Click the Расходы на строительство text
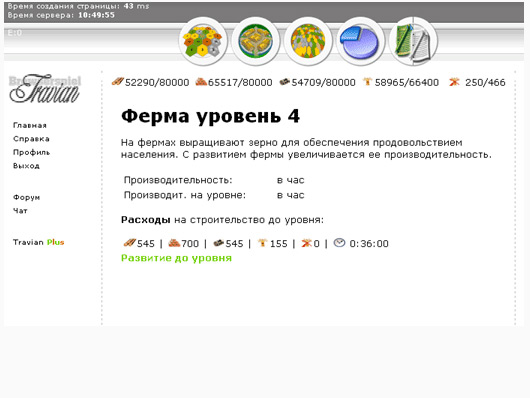530x398 pixels. coord(222,220)
